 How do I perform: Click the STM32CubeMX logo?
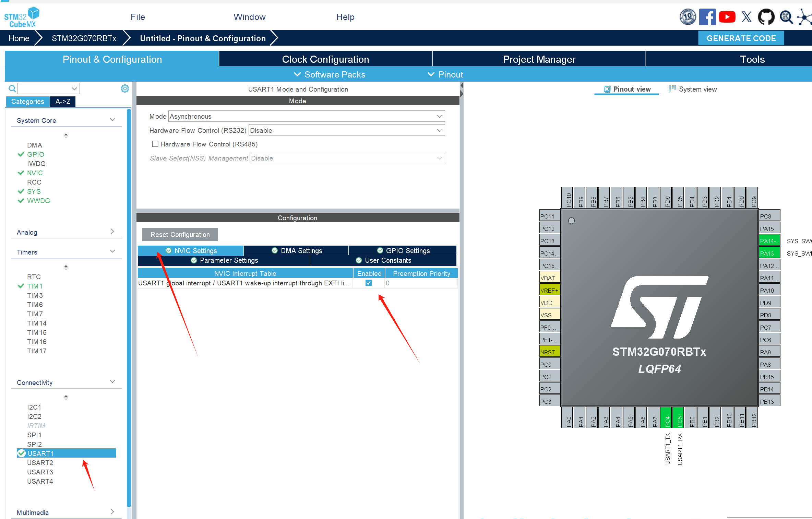22,17
